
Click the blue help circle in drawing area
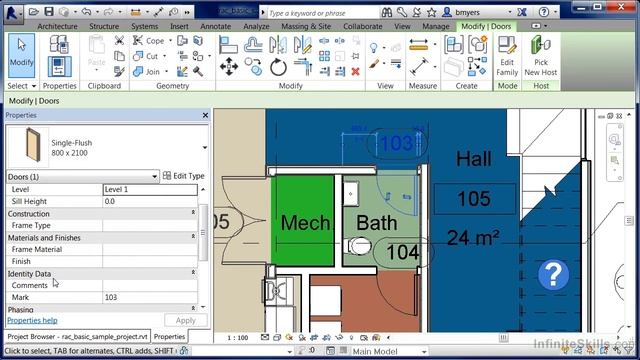(x=553, y=275)
